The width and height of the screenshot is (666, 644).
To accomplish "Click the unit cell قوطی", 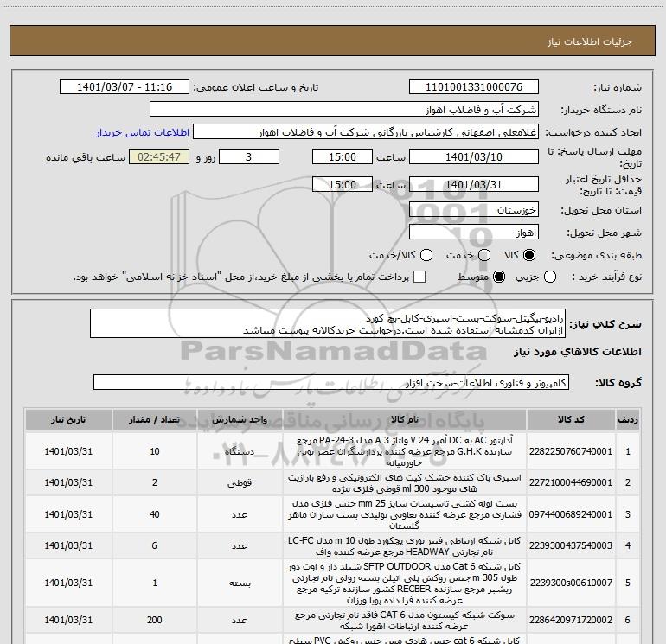I will [240, 482].
